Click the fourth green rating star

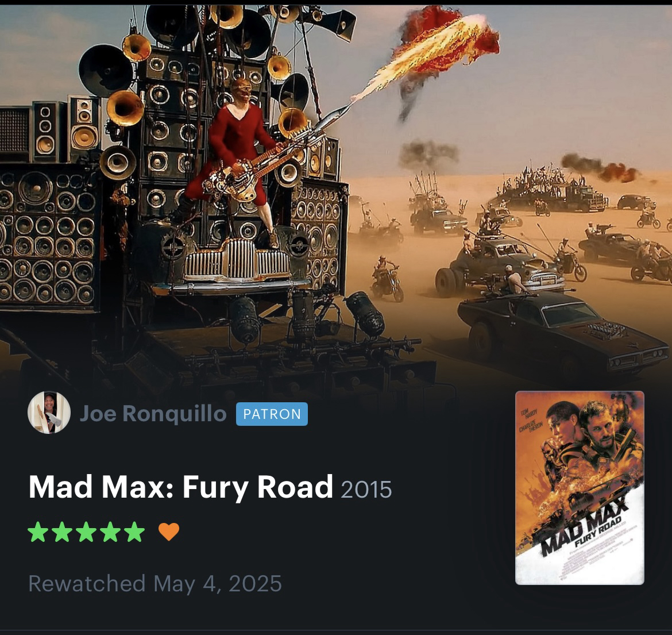[x=111, y=532]
